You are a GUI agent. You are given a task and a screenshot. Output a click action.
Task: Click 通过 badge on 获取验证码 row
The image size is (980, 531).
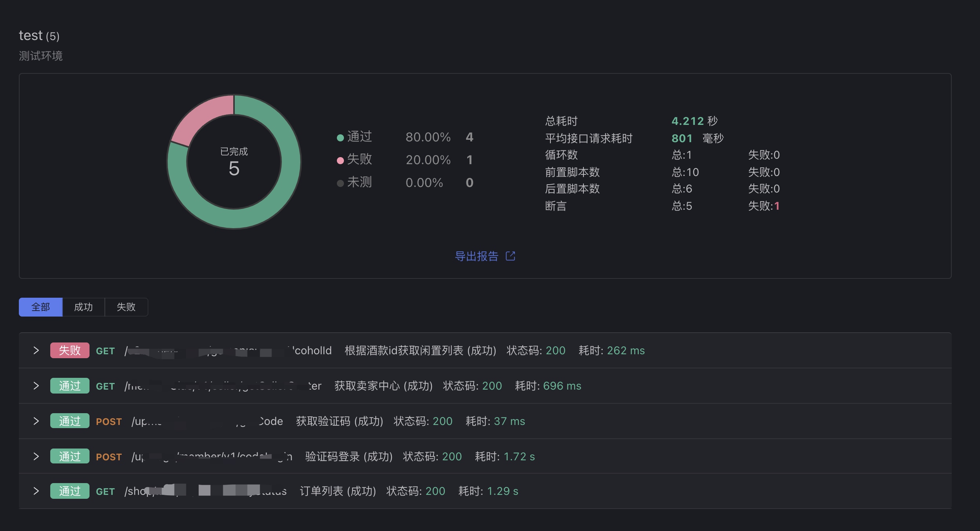[69, 421]
